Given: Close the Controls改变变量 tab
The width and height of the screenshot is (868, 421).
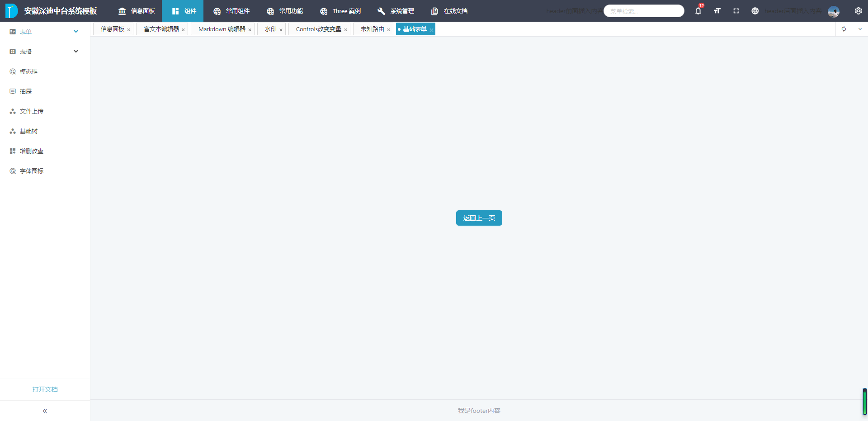Looking at the screenshot, I should (346, 30).
